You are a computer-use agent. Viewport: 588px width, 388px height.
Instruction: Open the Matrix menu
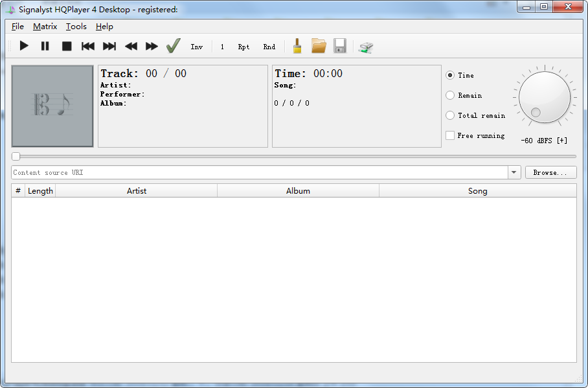pyautogui.click(x=45, y=27)
